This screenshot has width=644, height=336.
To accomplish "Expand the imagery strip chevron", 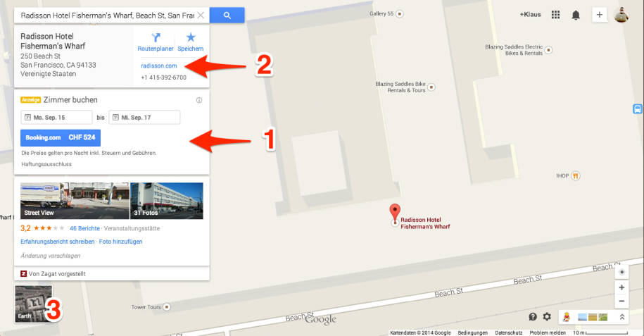I will [x=622, y=317].
